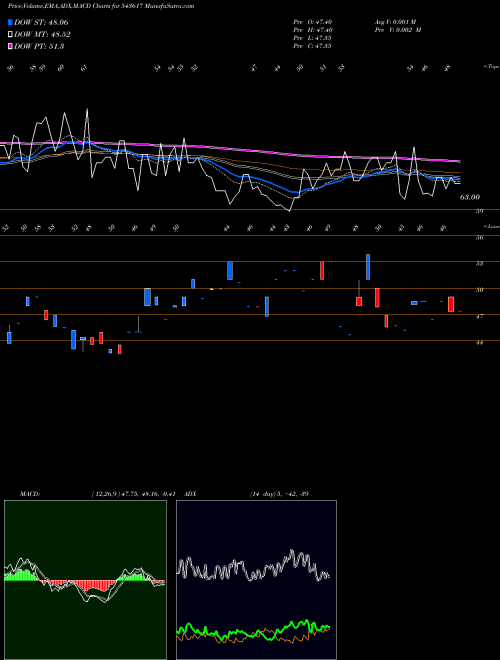Click the blue DOW ST legend swatch
The image size is (500, 660).
pyautogui.click(x=10, y=22)
